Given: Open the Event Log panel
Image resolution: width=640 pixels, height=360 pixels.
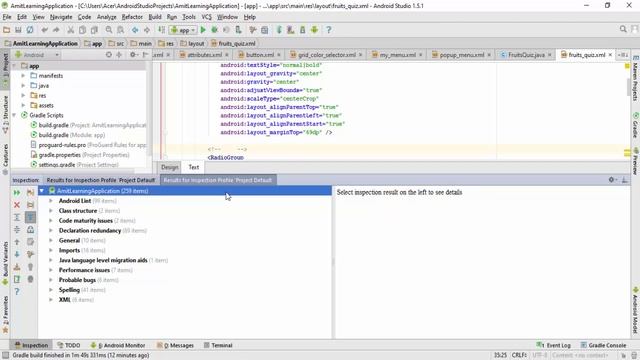Looking at the screenshot, I should click(x=553, y=345).
